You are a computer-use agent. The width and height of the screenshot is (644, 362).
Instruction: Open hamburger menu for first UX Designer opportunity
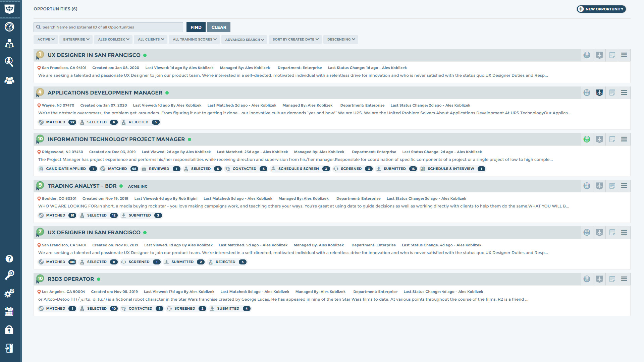624,55
